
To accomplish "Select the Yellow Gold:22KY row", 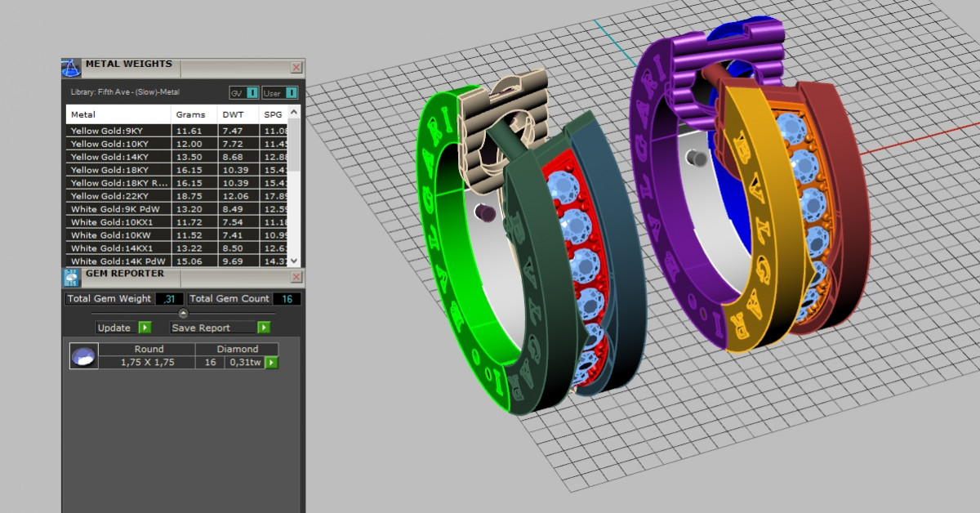I will pyautogui.click(x=178, y=196).
